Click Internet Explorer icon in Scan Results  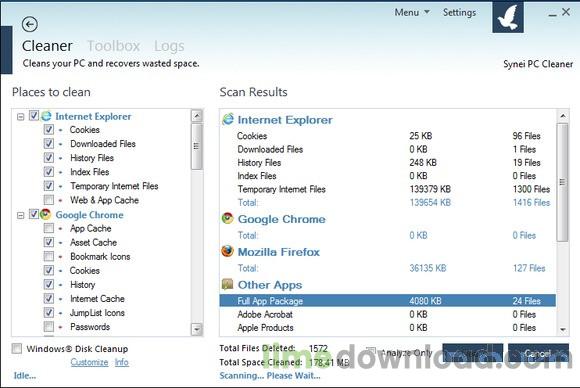point(228,119)
